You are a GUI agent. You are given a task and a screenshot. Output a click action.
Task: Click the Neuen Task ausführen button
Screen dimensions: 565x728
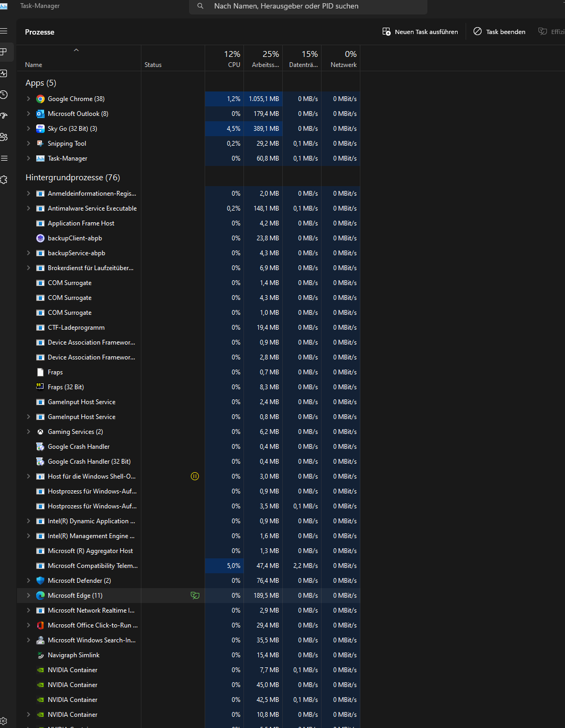420,31
